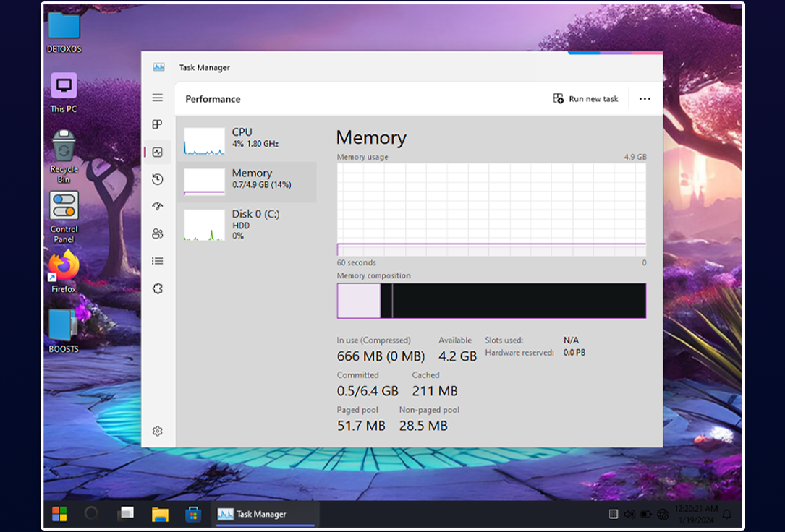
Task: Select the Performance icon in the sidebar
Action: pyautogui.click(x=157, y=152)
